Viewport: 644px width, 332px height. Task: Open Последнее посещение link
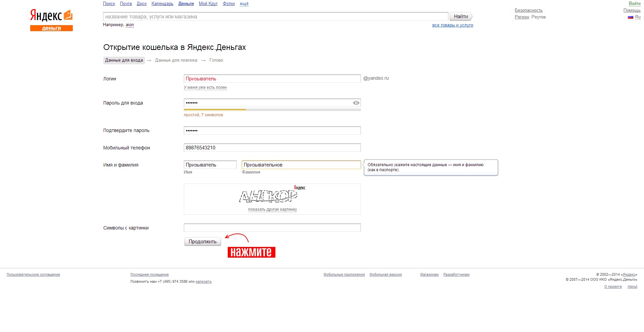click(x=150, y=275)
